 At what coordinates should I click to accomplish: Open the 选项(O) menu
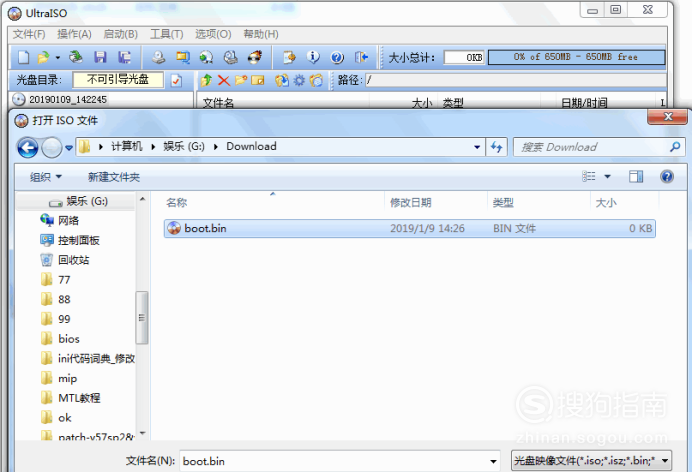pyautogui.click(x=213, y=34)
